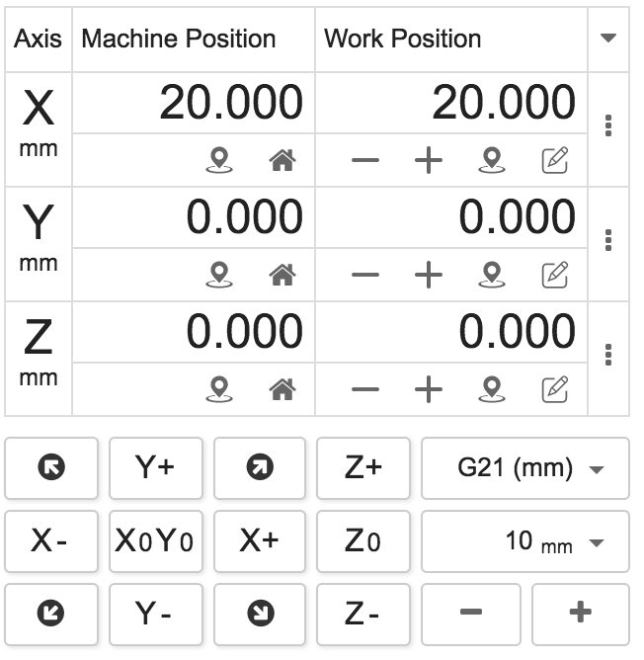644x660 pixels.
Task: Click the home icon for X axis
Action: pyautogui.click(x=282, y=161)
